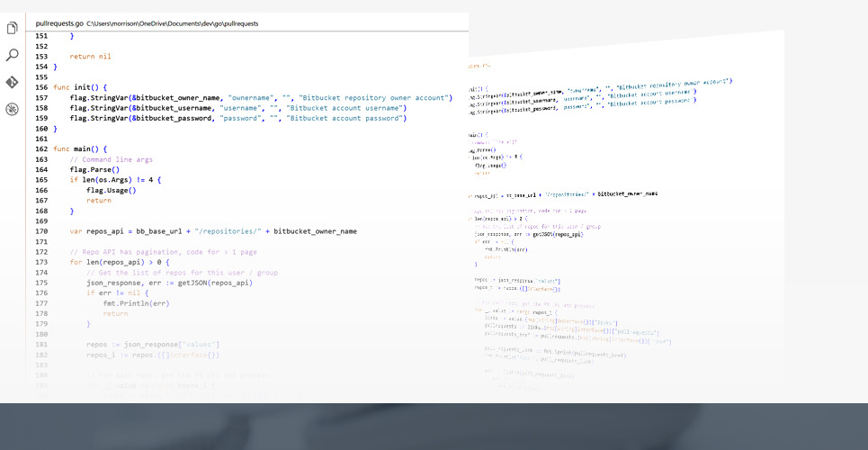Viewport: 868px width, 450px height.
Task: Open the Git source control icon
Action: (12, 82)
